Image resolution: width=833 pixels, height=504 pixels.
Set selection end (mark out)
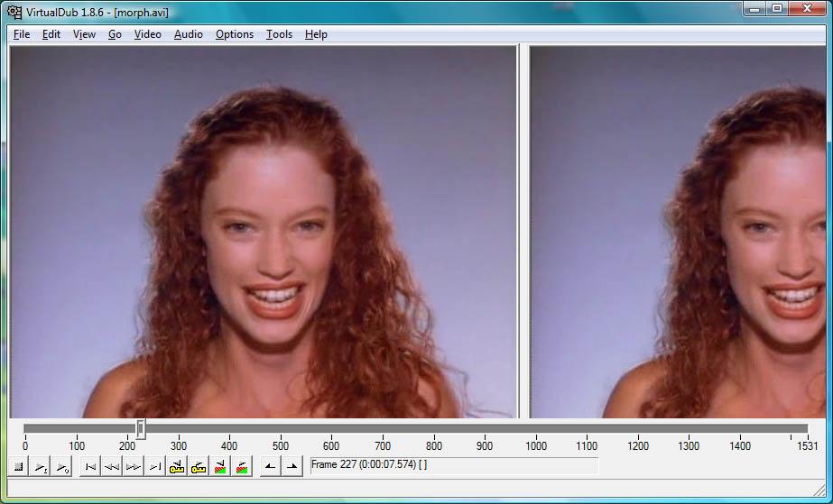[x=292, y=467]
